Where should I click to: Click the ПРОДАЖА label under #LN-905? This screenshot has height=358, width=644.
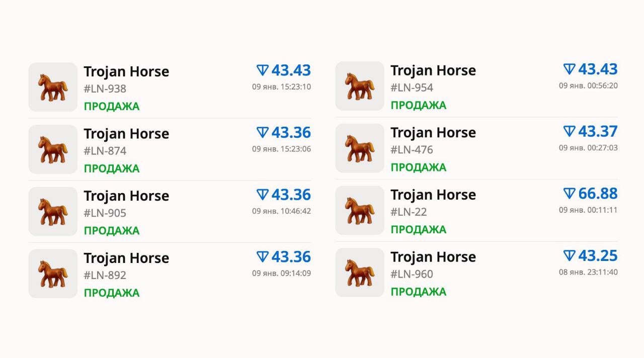(112, 231)
